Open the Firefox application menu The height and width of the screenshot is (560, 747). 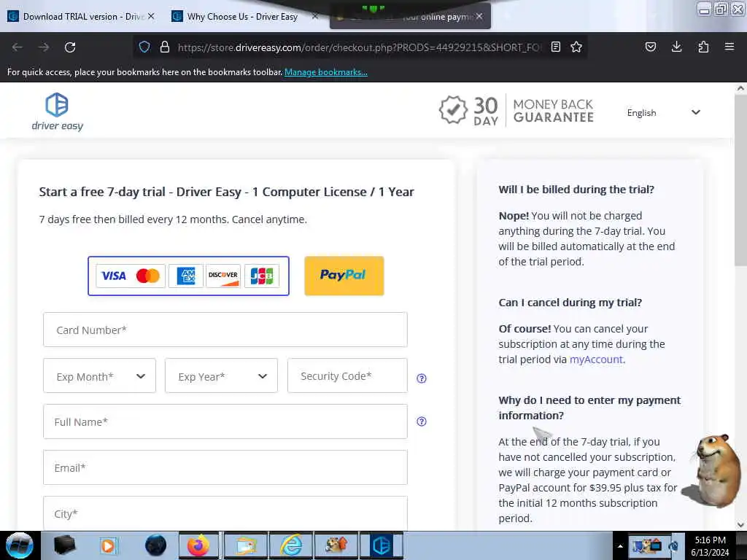click(x=729, y=47)
